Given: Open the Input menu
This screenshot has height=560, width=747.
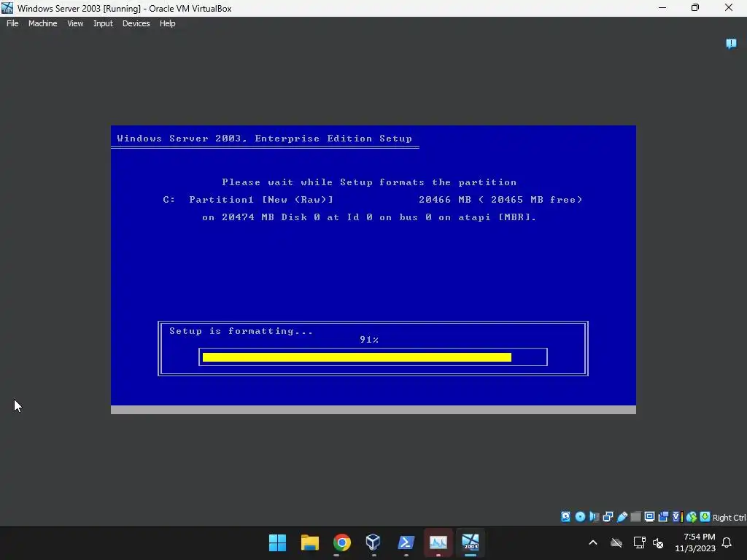Looking at the screenshot, I should [x=103, y=23].
